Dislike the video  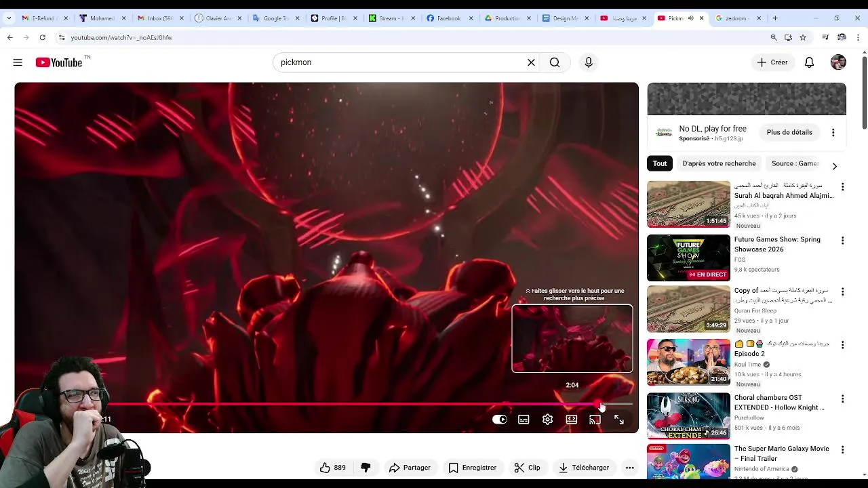coord(366,468)
